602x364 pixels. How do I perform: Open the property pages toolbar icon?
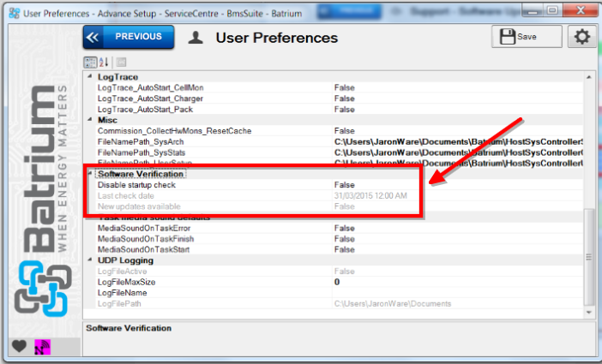[121, 63]
